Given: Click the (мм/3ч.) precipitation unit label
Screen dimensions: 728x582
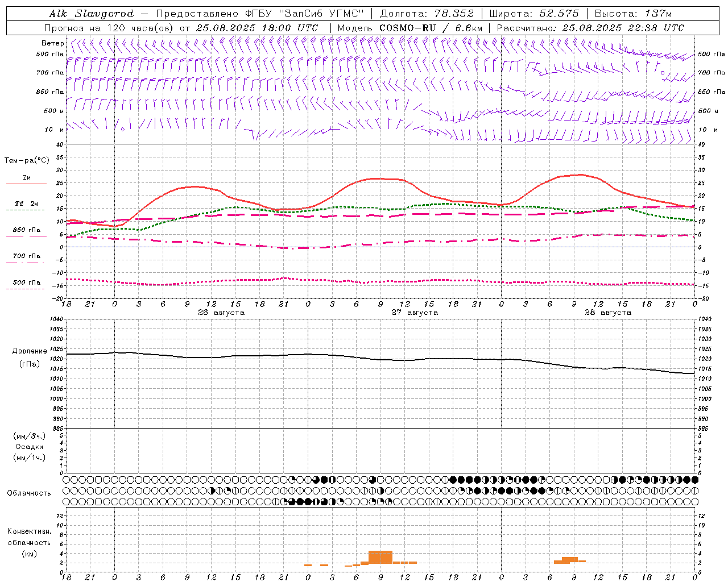Looking at the screenshot, I should (x=30, y=436).
